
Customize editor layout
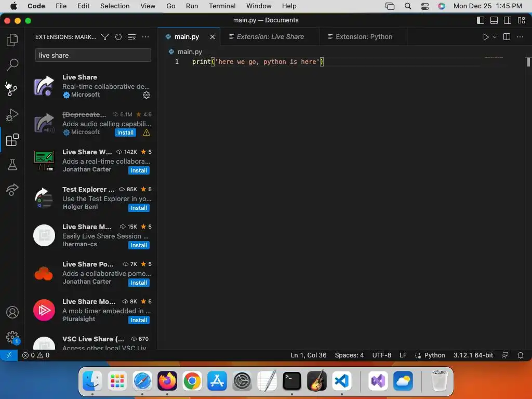(x=522, y=20)
